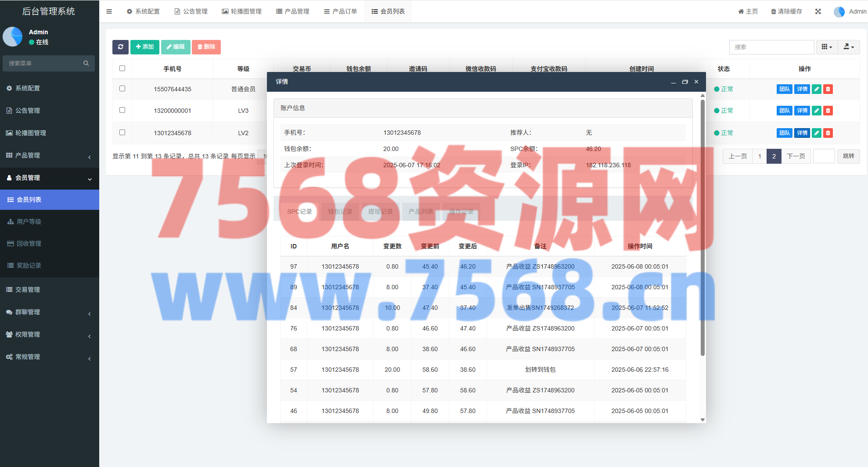The height and width of the screenshot is (467, 868).
Task: Click red trash icon for 13200000001 row
Action: [828, 111]
